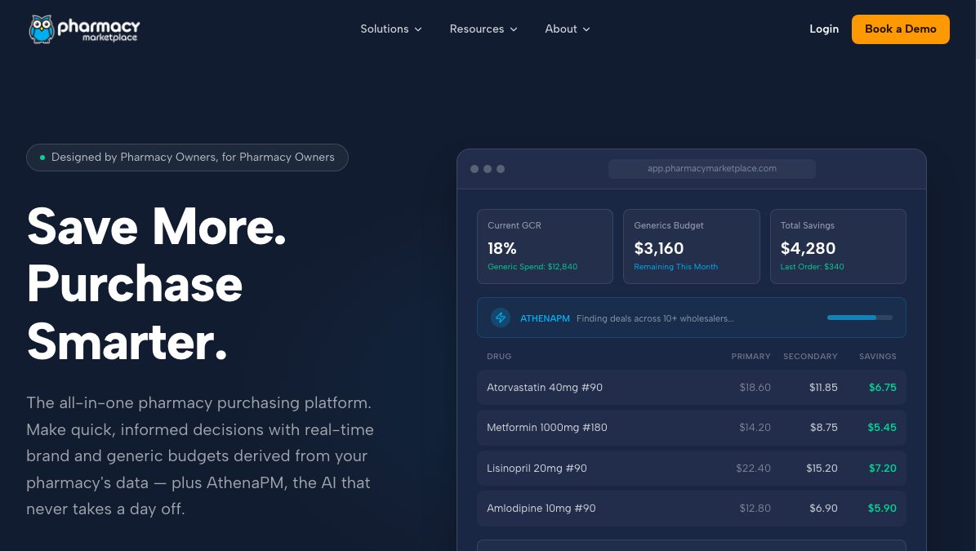
Task: Select the Total Savings $4,280 card
Action: 838,247
